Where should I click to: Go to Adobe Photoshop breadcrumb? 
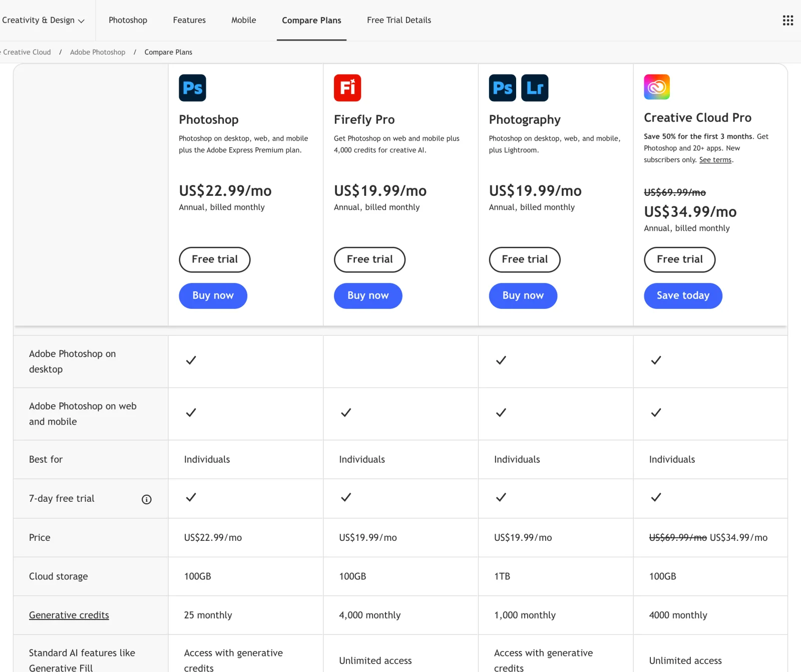click(x=98, y=52)
